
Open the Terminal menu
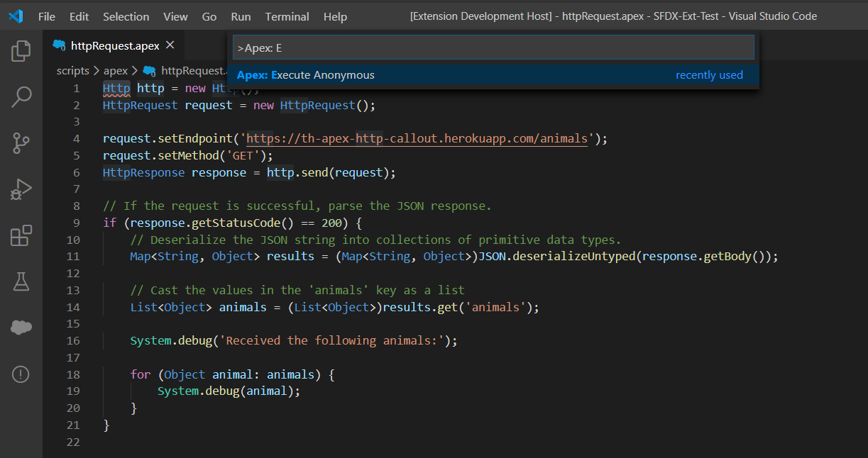point(287,16)
